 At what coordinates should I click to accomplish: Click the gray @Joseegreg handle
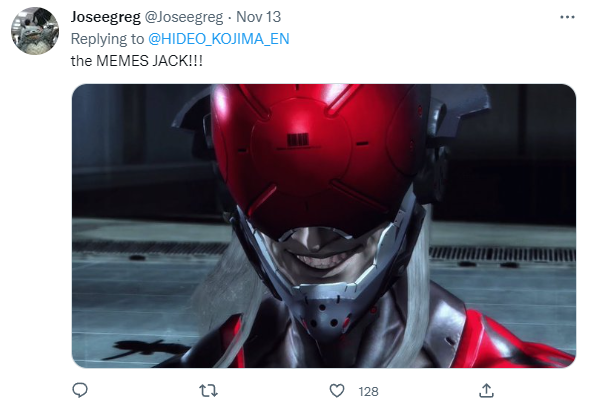184,17
